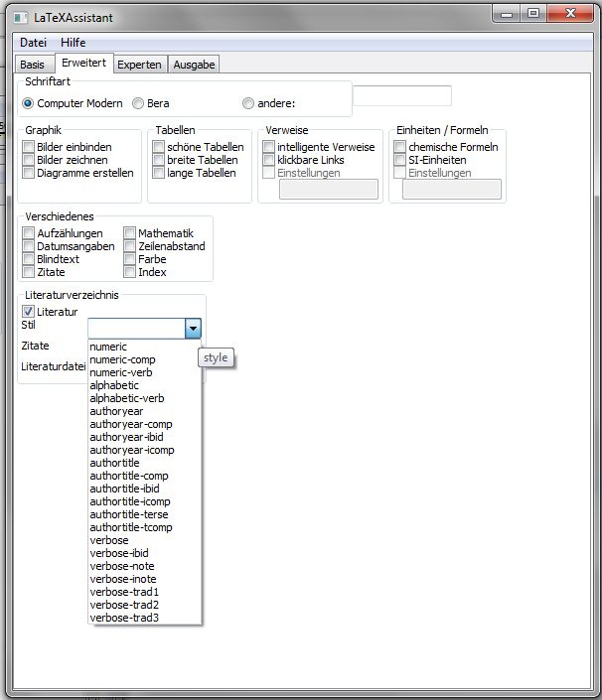
Task: Select 'numeric-comp' style entry
Action: click(x=145, y=359)
